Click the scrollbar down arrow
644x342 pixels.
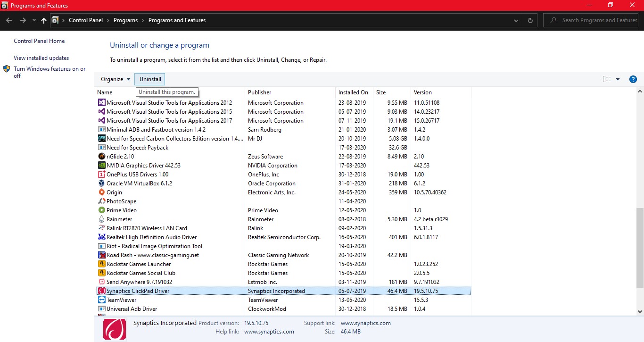(640, 311)
